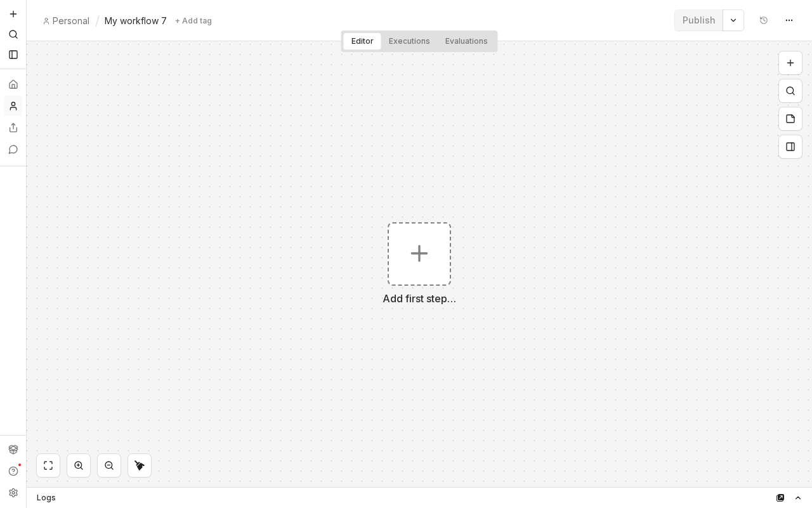Go to Home overview icon

click(13, 84)
